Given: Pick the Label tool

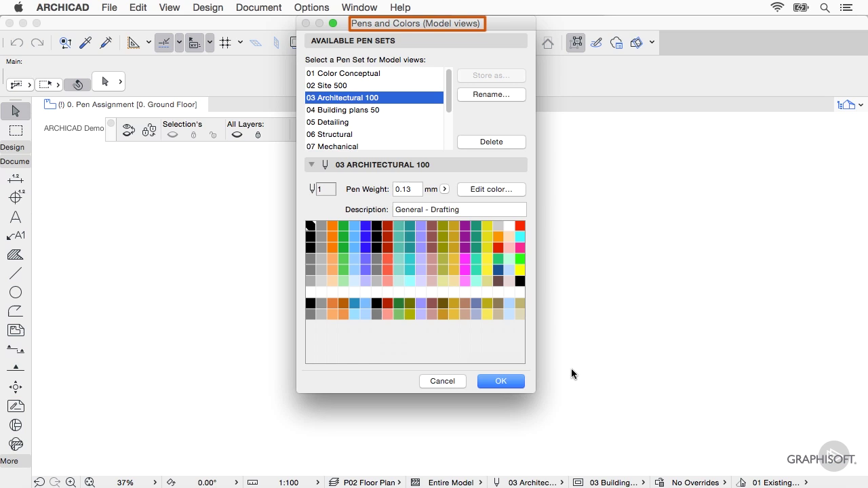Looking at the screenshot, I should pos(16,236).
